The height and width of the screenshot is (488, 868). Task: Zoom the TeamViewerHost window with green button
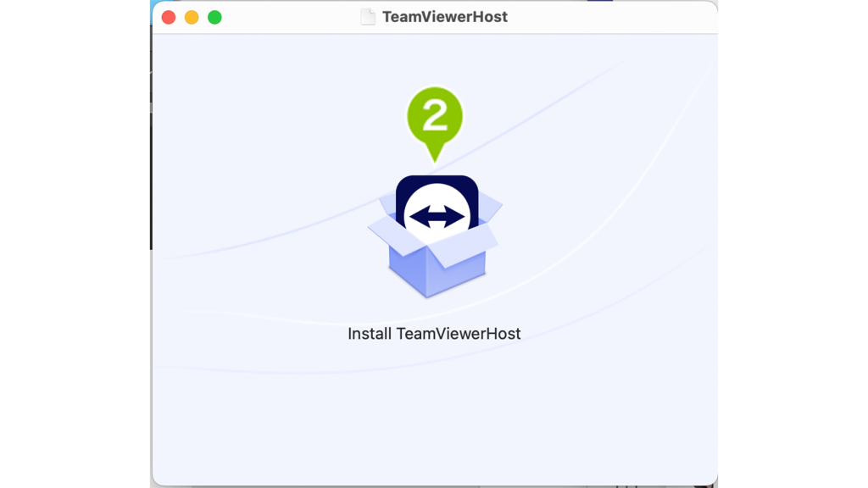(214, 18)
